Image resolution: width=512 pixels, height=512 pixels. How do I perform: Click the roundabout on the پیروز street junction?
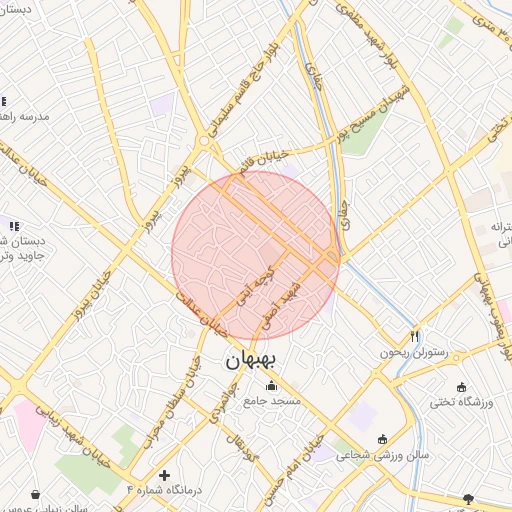(x=204, y=141)
